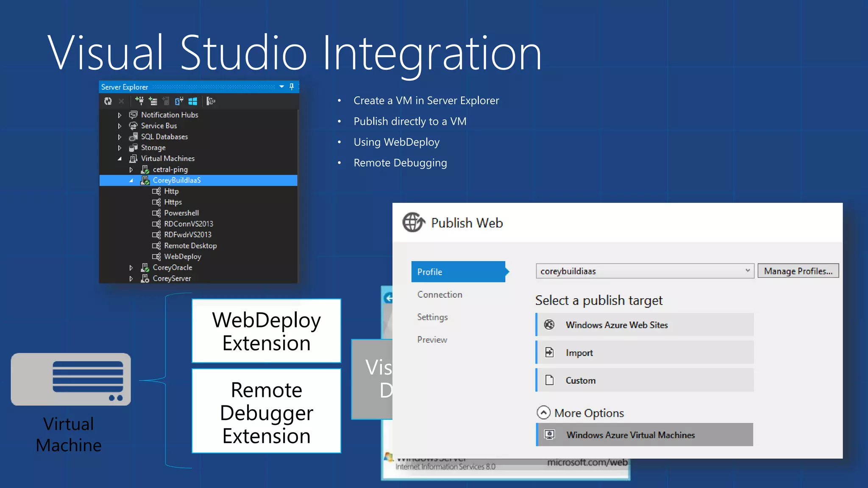Choose the Custom publish target

point(645,380)
